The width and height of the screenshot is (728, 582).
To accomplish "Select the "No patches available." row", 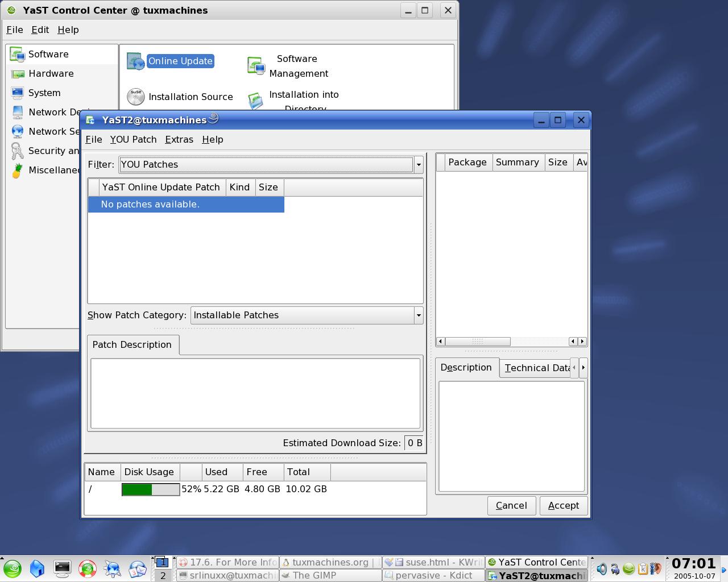I will pos(186,205).
